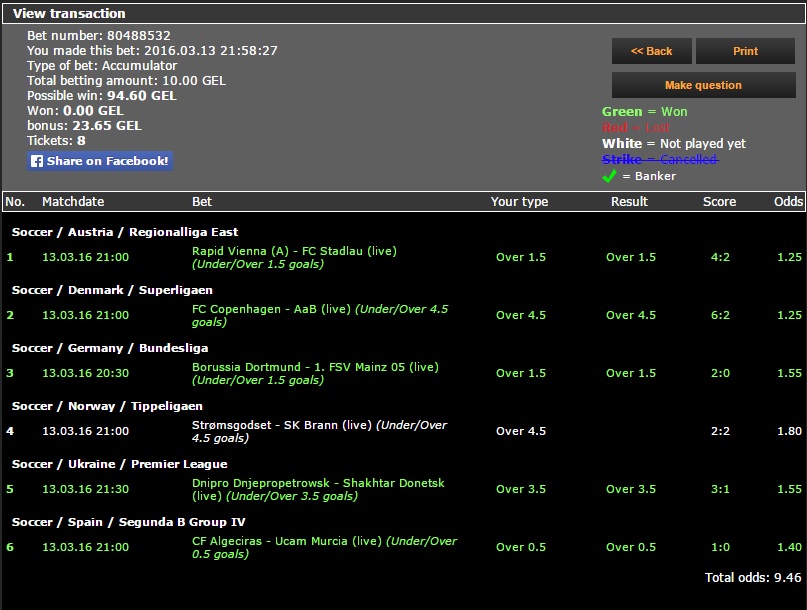The width and height of the screenshot is (807, 610).
Task: Select Soccer / Austria / Regionalliga East heading
Action: point(125,232)
